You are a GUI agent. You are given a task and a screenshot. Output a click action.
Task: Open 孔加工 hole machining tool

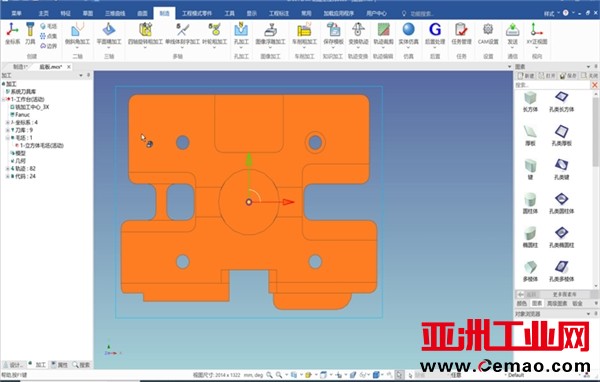click(241, 33)
